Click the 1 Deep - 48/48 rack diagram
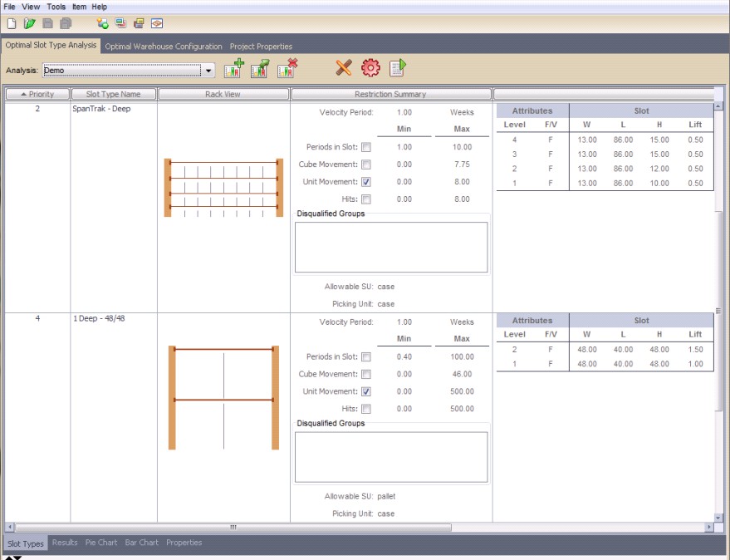This screenshot has width=730, height=560. click(x=223, y=397)
